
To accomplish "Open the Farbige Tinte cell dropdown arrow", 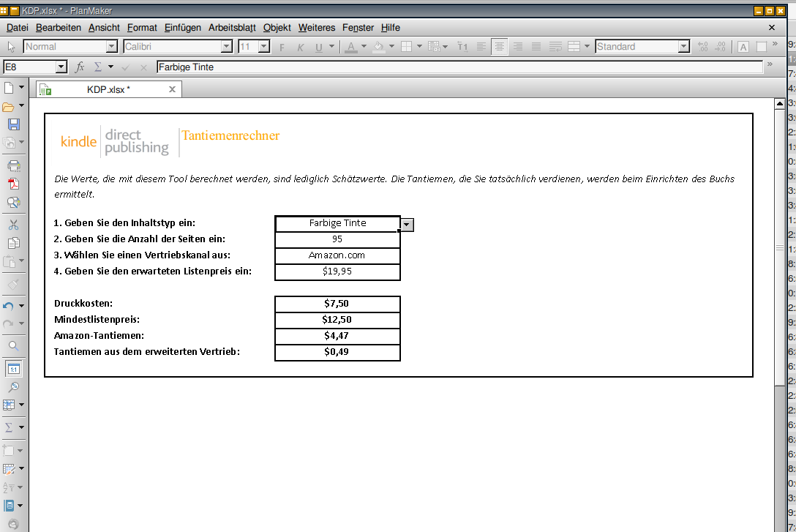I will pos(407,225).
